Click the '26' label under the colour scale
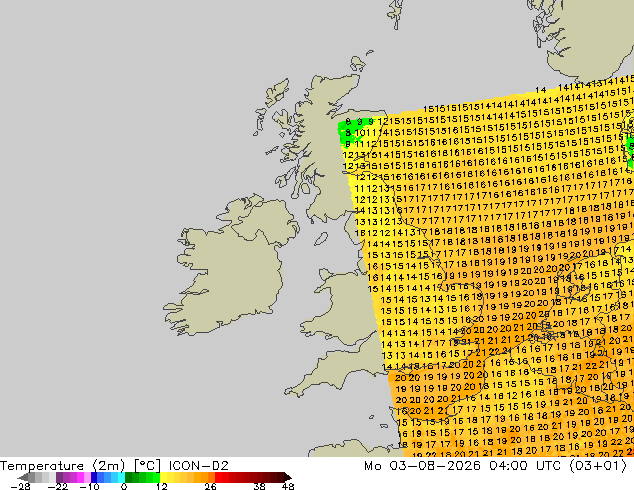Viewport: 634px width, 490px height. [210, 486]
